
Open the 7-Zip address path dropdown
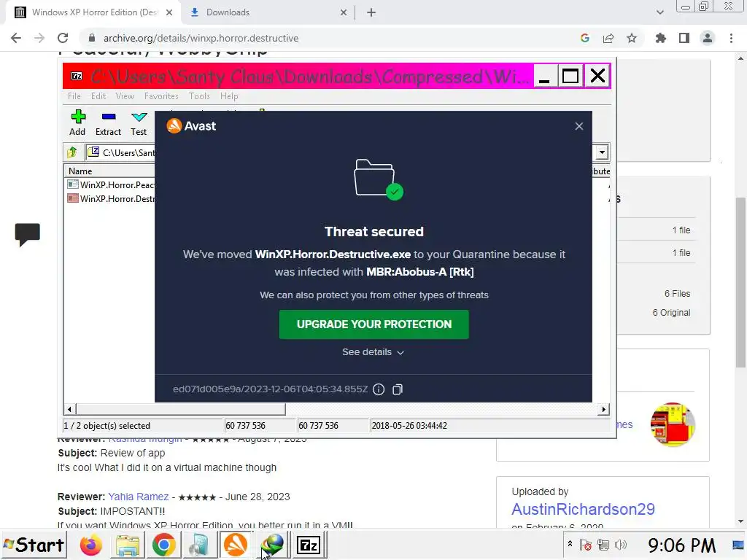602,152
